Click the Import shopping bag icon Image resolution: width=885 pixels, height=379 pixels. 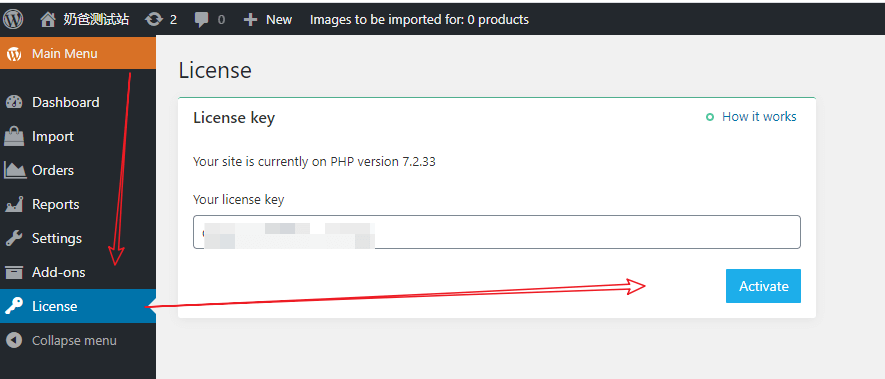[14, 136]
